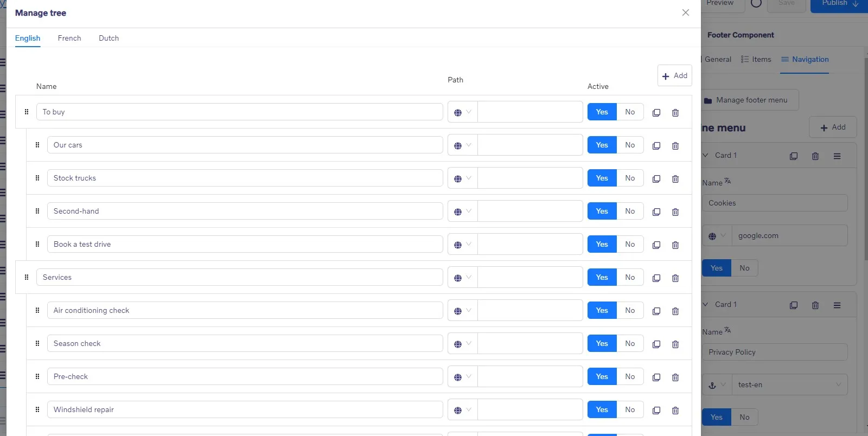The image size is (868, 436).
Task: Open the Items tab in Footer Component
Action: coord(756,59)
